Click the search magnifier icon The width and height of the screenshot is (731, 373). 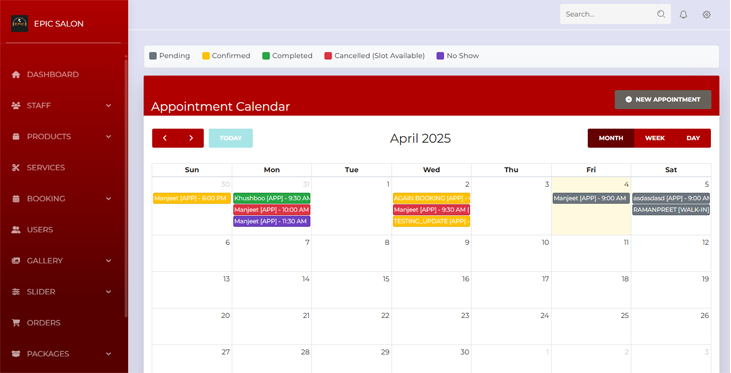point(661,14)
